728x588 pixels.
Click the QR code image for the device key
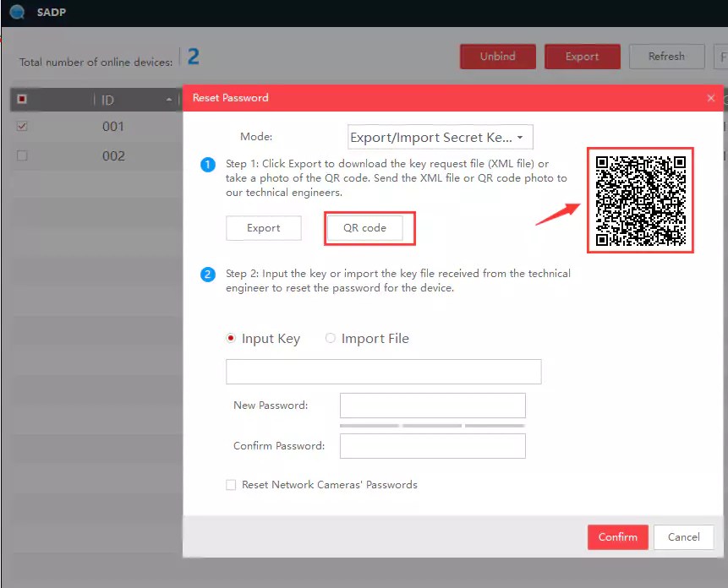640,199
